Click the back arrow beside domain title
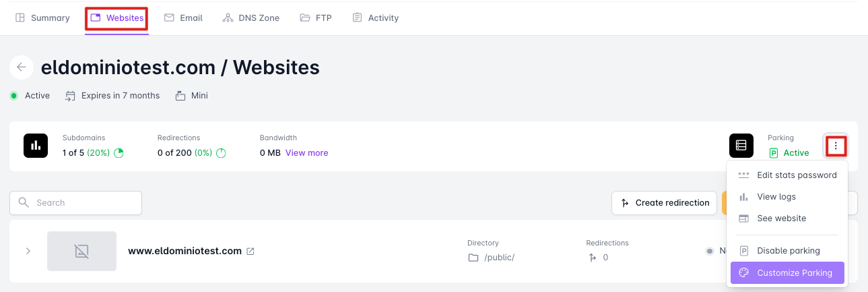Viewport: 868px width, 292px height. pyautogui.click(x=22, y=67)
